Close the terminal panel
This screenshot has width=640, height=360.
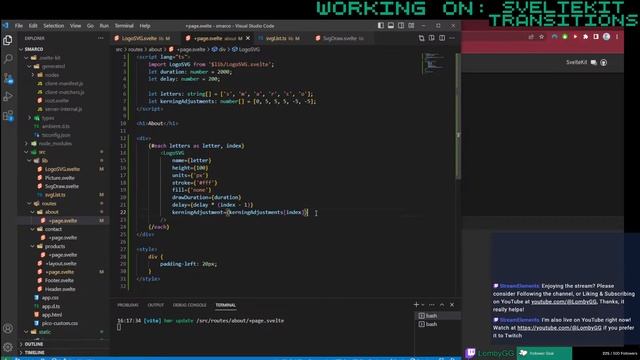(452, 304)
